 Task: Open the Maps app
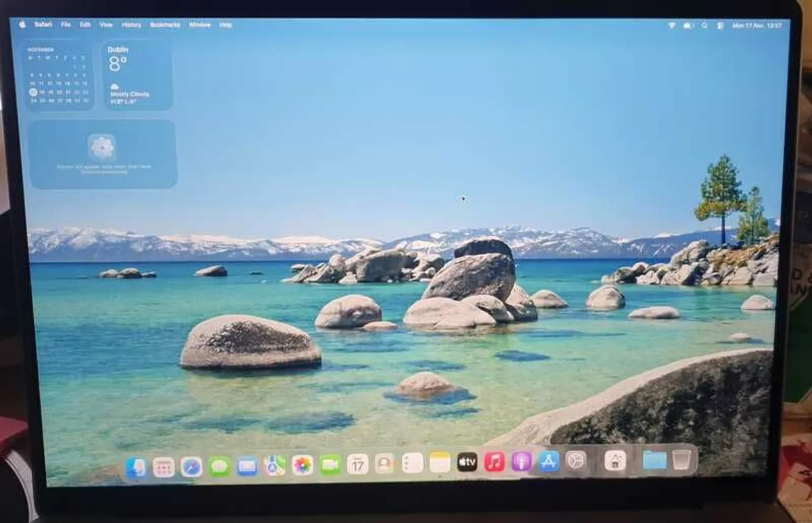point(273,464)
